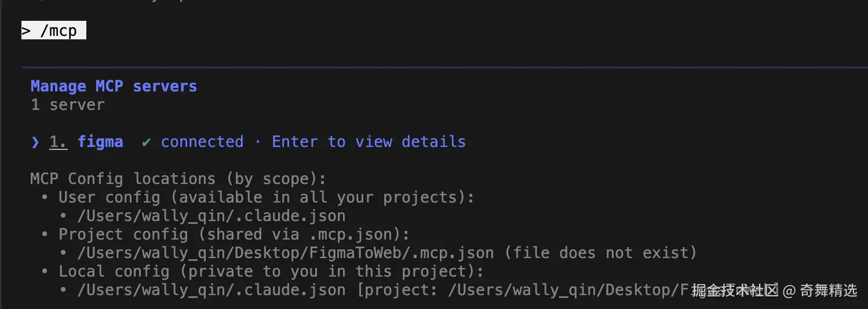Click 'Enter to view details' hint
Image resolution: width=868 pixels, height=309 pixels.
click(369, 142)
